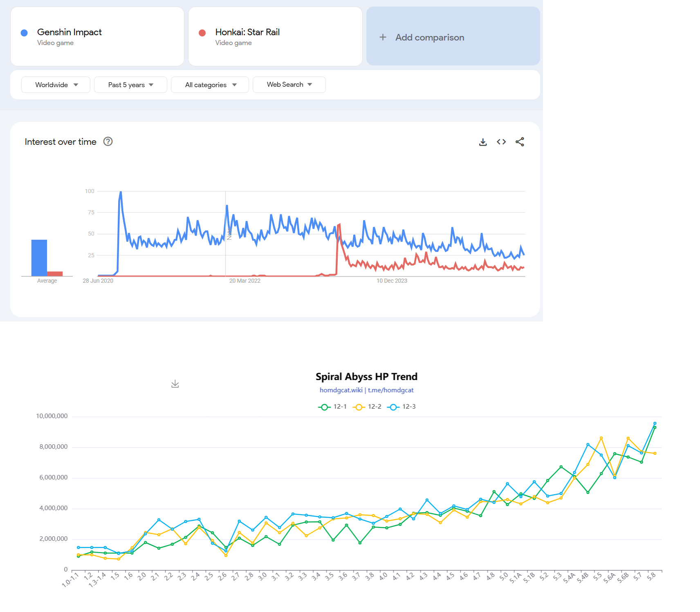The width and height of the screenshot is (700, 612).
Task: Open the Worldwide region dropdown
Action: click(56, 85)
